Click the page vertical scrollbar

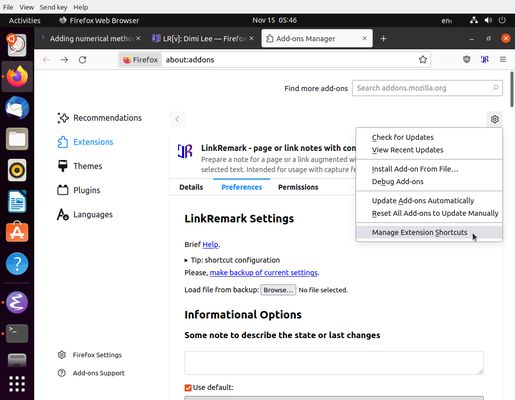[x=512, y=89]
